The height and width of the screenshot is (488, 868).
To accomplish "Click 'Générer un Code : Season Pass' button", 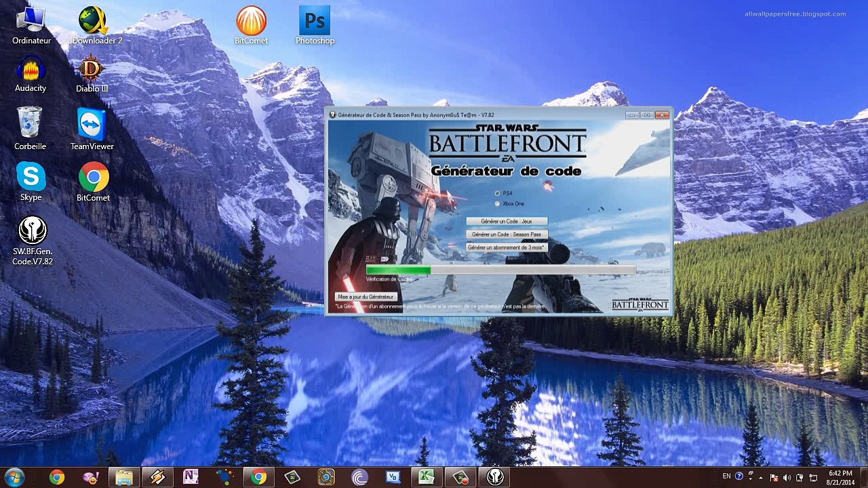I will [x=507, y=235].
